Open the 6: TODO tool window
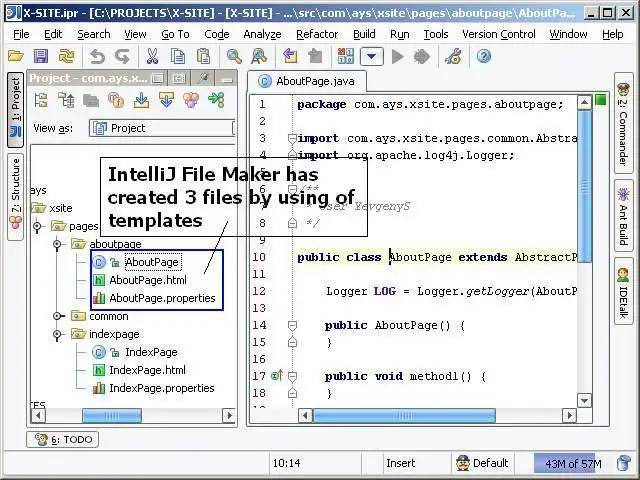This screenshot has width=640, height=480. pyautogui.click(x=63, y=440)
